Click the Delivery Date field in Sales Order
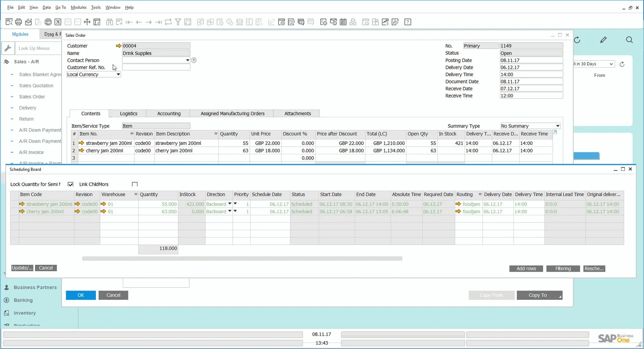 click(x=531, y=67)
